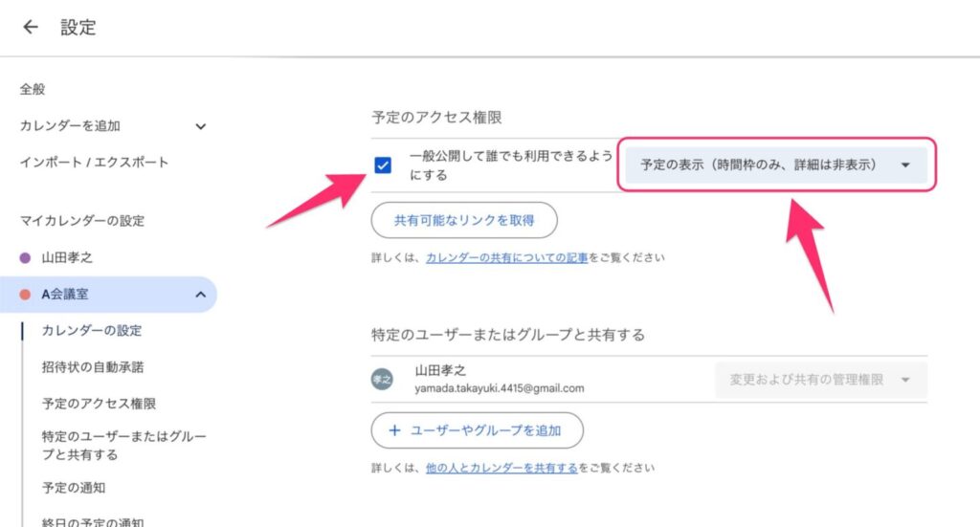
Task: Uncheck 一般公開して誰でも利用できるようにする checkbox
Action: pos(383,165)
